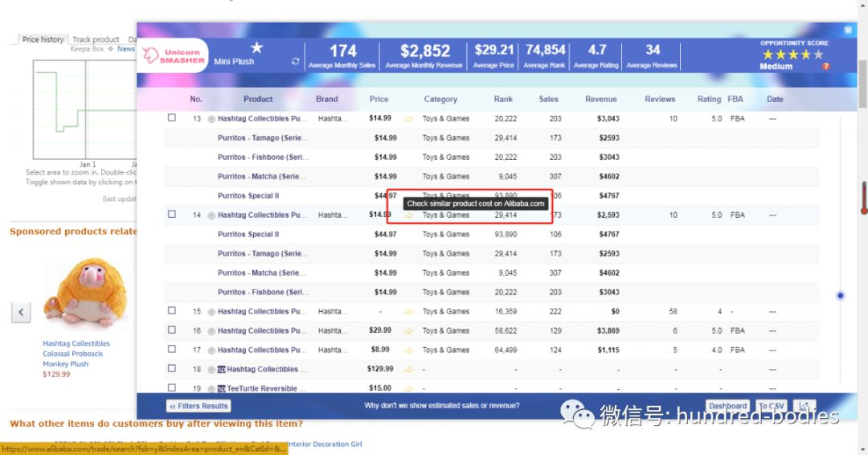Viewport: 868px width, 455px height.
Task: Open the News link in Keepa box
Action: tap(125, 49)
